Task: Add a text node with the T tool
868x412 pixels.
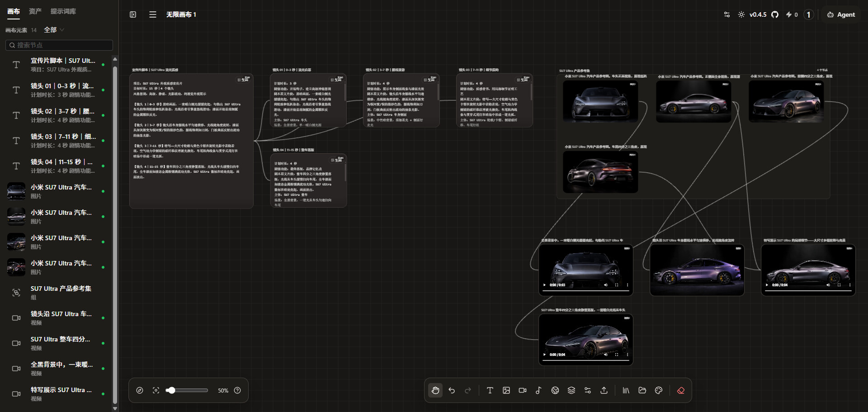Action: click(490, 390)
